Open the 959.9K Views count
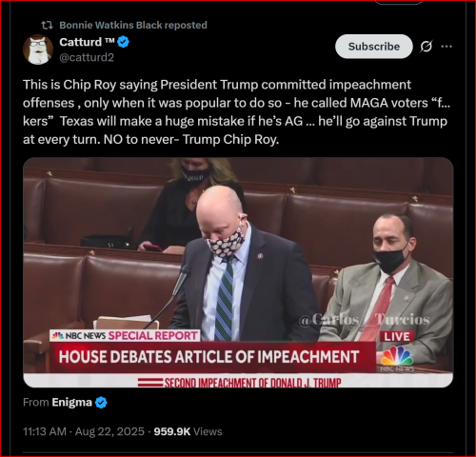The width and height of the screenshot is (476, 457). pyautogui.click(x=188, y=431)
